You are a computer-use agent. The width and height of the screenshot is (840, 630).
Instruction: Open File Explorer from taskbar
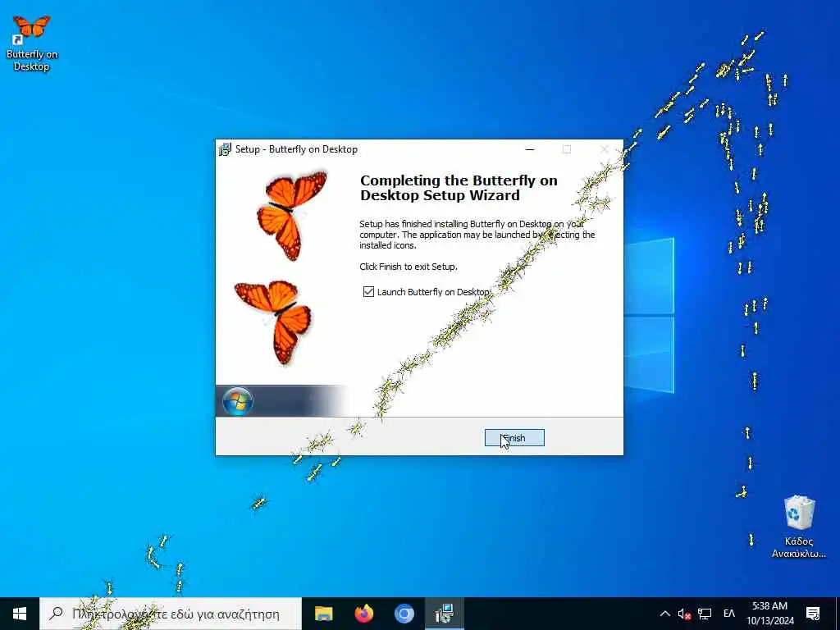point(323,614)
